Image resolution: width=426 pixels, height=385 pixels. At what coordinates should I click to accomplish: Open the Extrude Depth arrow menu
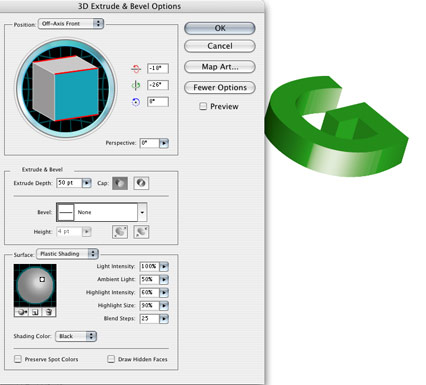pyautogui.click(x=86, y=183)
